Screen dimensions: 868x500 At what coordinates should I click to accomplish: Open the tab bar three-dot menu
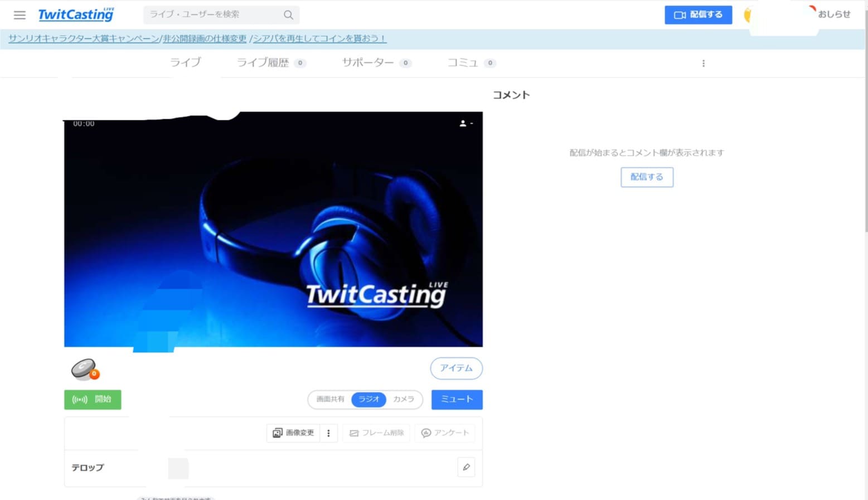pos(704,63)
